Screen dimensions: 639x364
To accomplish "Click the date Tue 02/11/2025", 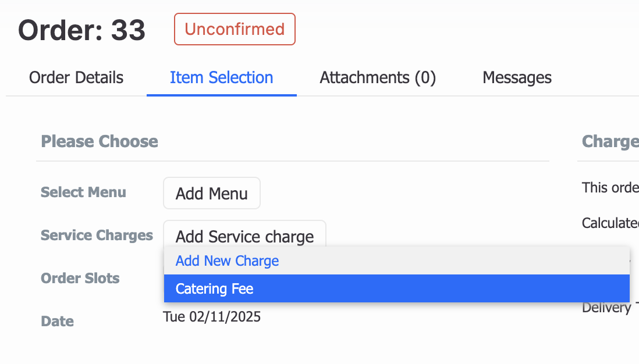I will coord(212,316).
